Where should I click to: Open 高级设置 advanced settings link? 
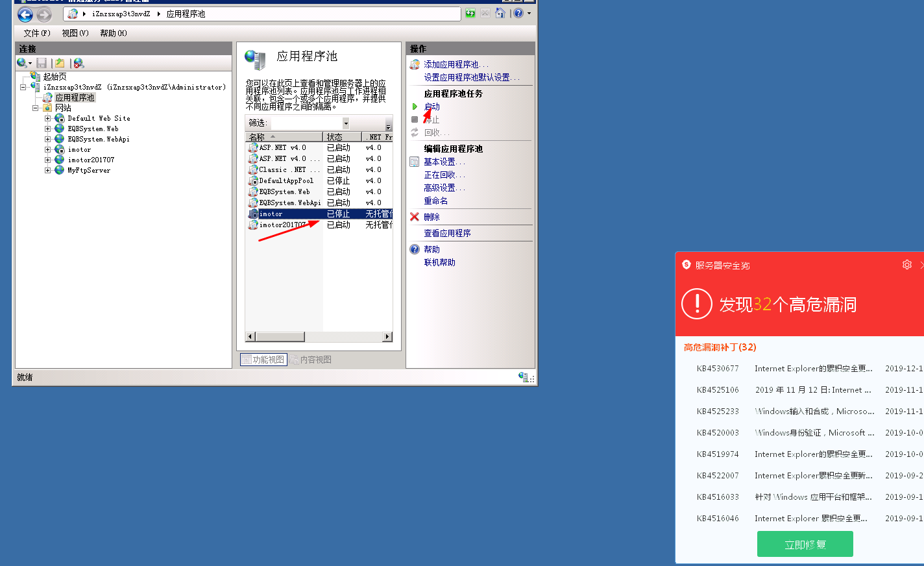[440, 188]
